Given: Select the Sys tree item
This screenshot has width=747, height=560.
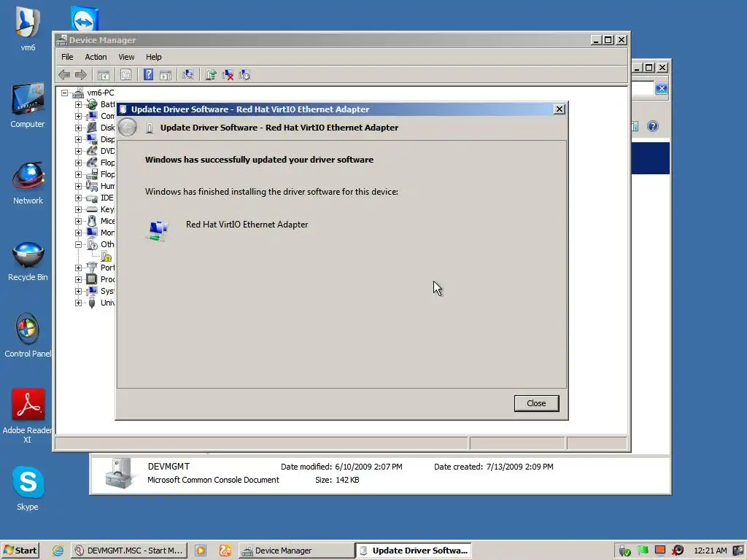Looking at the screenshot, I should [x=107, y=291].
